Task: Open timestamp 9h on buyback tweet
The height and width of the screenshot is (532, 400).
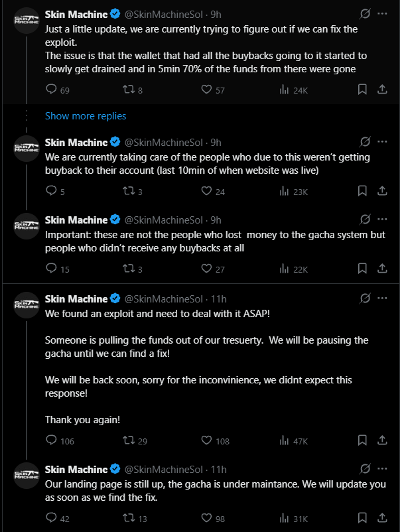Action: [x=216, y=143]
